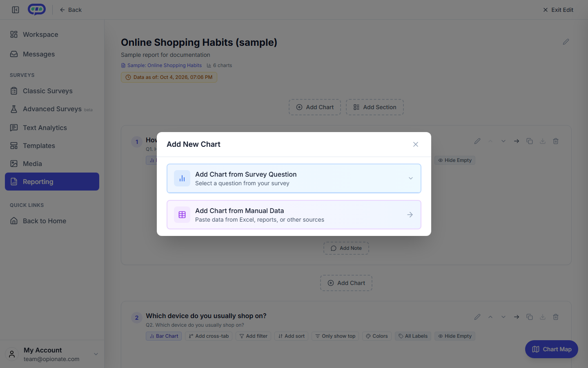
Task: Edit the 'Which device' chart with the pencil
Action: [x=477, y=317]
